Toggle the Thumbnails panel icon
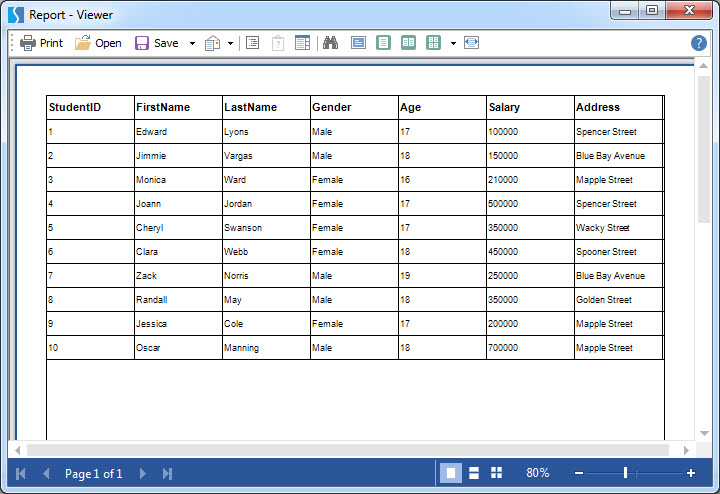The width and height of the screenshot is (720, 494). pos(303,43)
